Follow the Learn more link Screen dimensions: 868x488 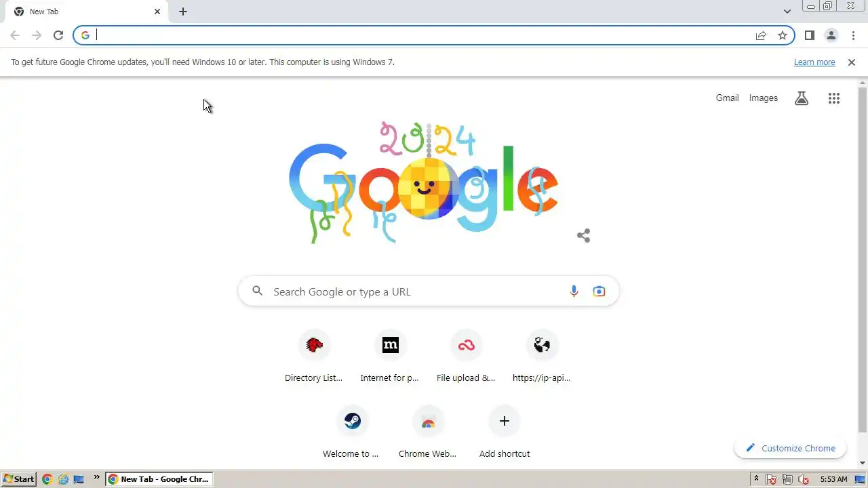(x=814, y=62)
